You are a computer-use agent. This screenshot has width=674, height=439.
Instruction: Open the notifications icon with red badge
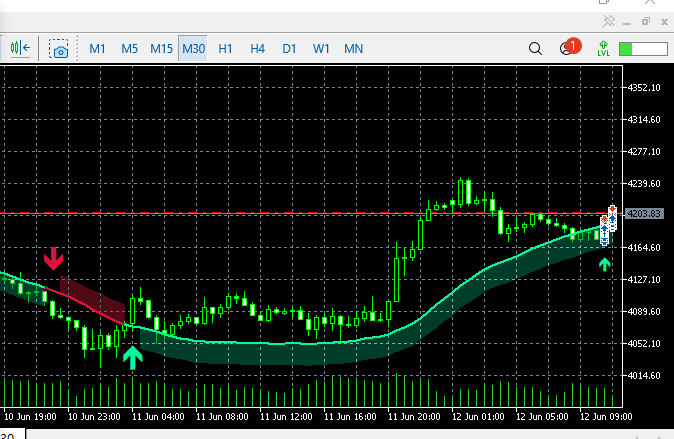click(x=570, y=47)
